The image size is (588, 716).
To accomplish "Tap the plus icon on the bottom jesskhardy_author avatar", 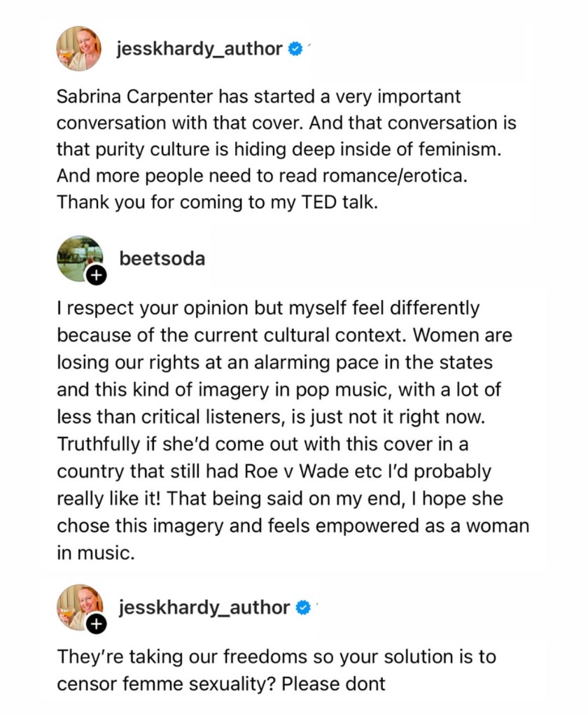I will pyautogui.click(x=97, y=623).
